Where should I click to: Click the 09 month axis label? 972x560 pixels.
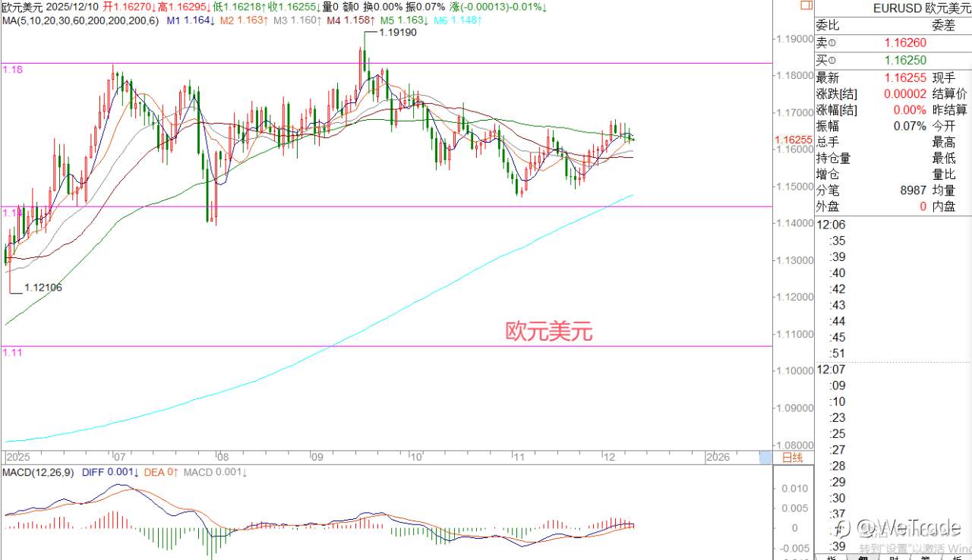[x=318, y=458]
